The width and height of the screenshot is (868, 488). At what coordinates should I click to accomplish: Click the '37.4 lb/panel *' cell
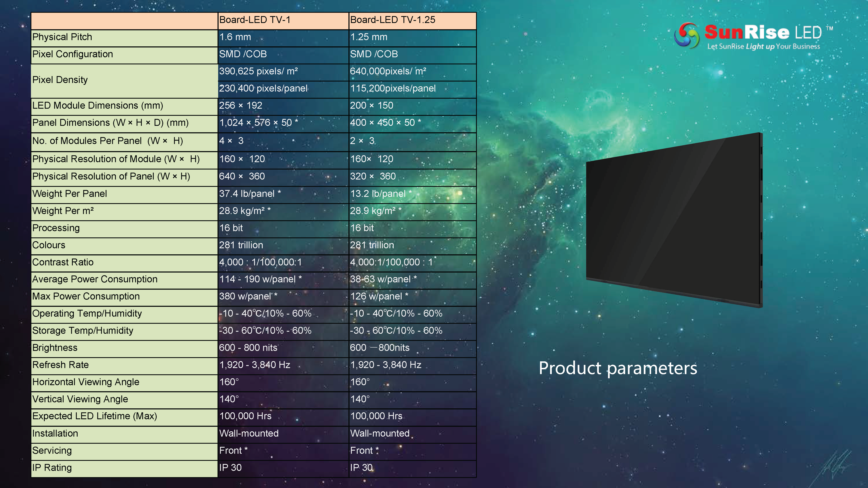(283, 195)
